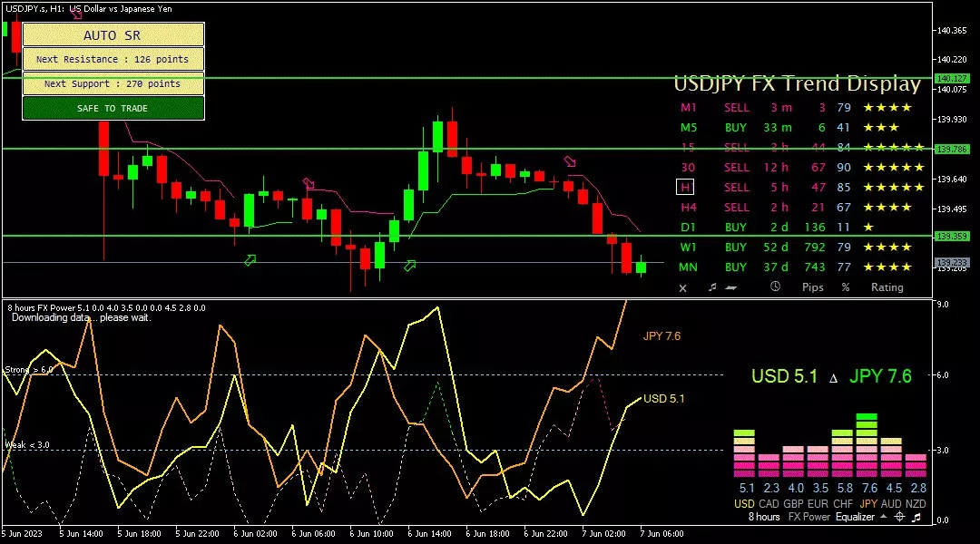Click the 6 Jun 14:00 time axis label
The width and height of the screenshot is (980, 544).
(429, 534)
